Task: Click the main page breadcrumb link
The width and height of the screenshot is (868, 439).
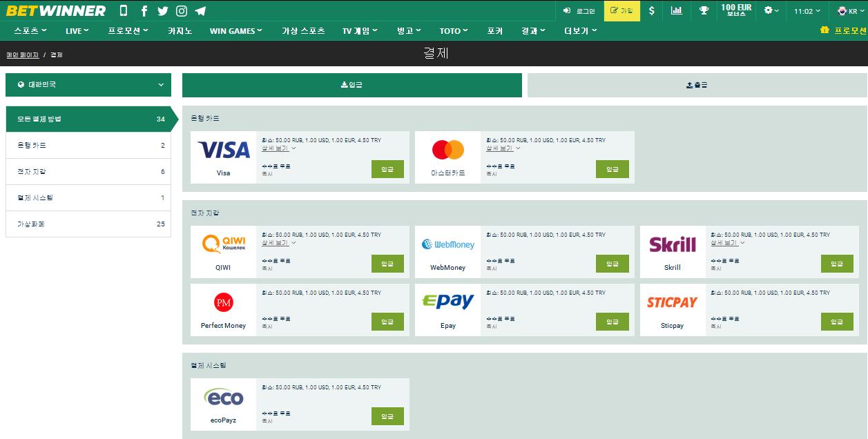Action: click(x=22, y=55)
